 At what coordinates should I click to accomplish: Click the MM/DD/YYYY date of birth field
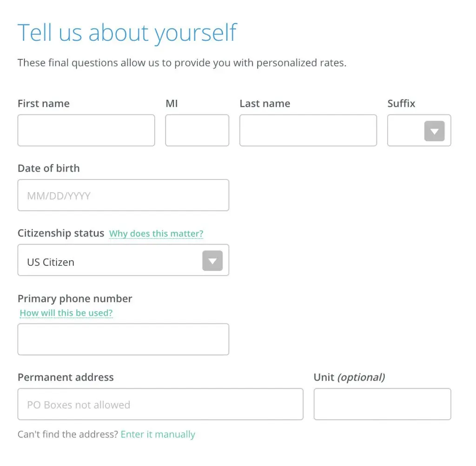(x=123, y=195)
